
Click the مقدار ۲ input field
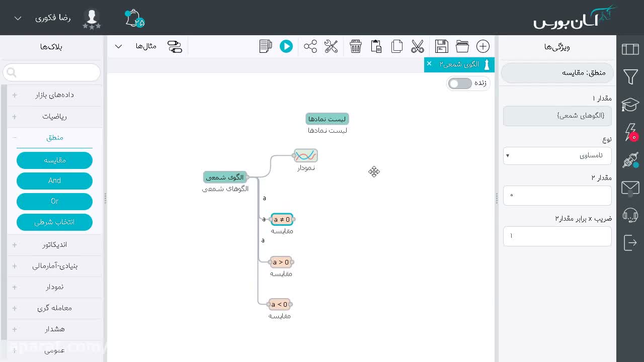pyautogui.click(x=557, y=195)
